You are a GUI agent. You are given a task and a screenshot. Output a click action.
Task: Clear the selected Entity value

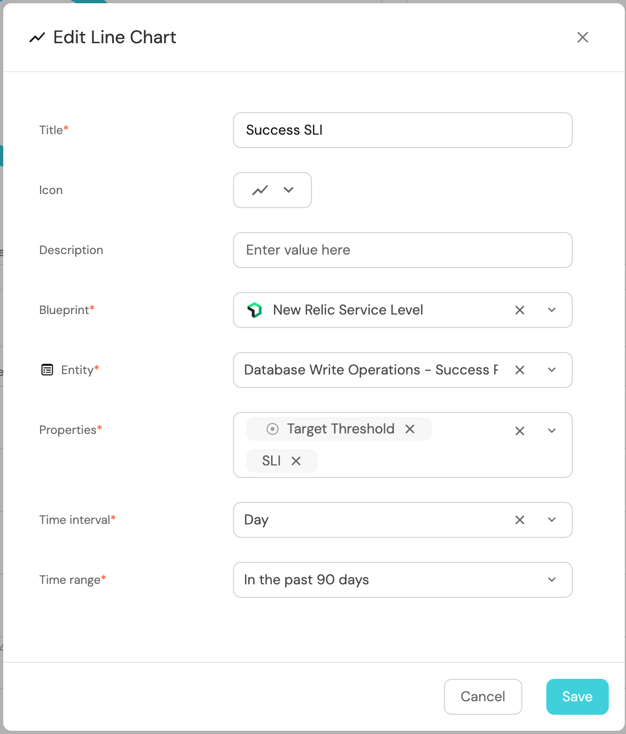tap(519, 370)
